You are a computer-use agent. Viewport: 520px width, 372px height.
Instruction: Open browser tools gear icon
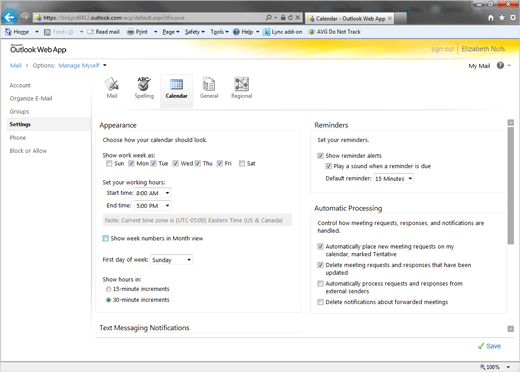coord(513,18)
